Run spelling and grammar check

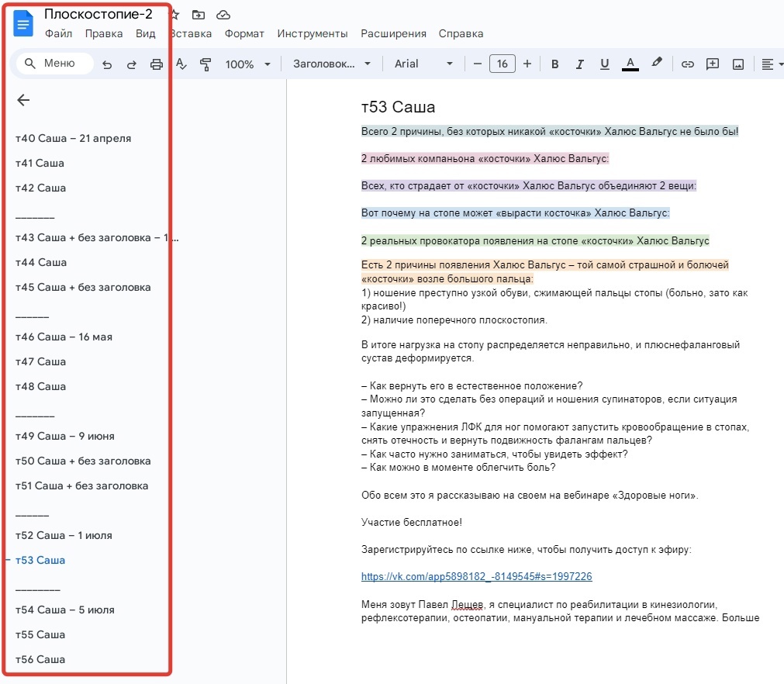click(x=181, y=64)
